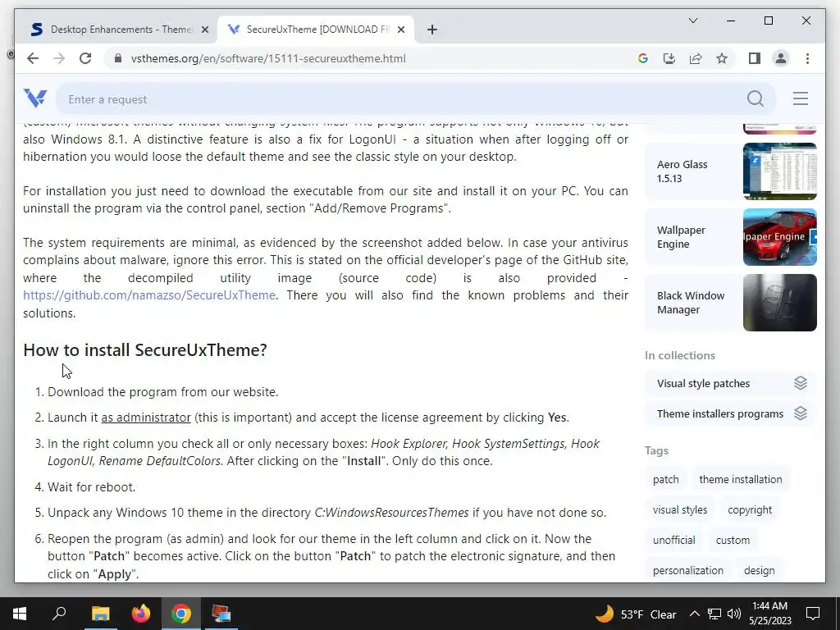This screenshot has height=630, width=840.
Task: Toggle the Chrome side panel
Action: click(x=755, y=58)
